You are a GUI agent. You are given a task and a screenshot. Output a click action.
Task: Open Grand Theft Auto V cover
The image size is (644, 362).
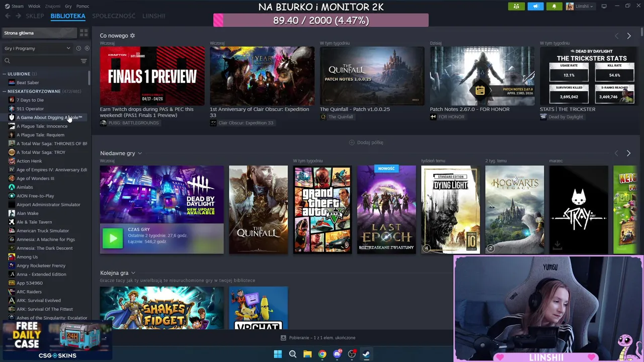pos(323,210)
